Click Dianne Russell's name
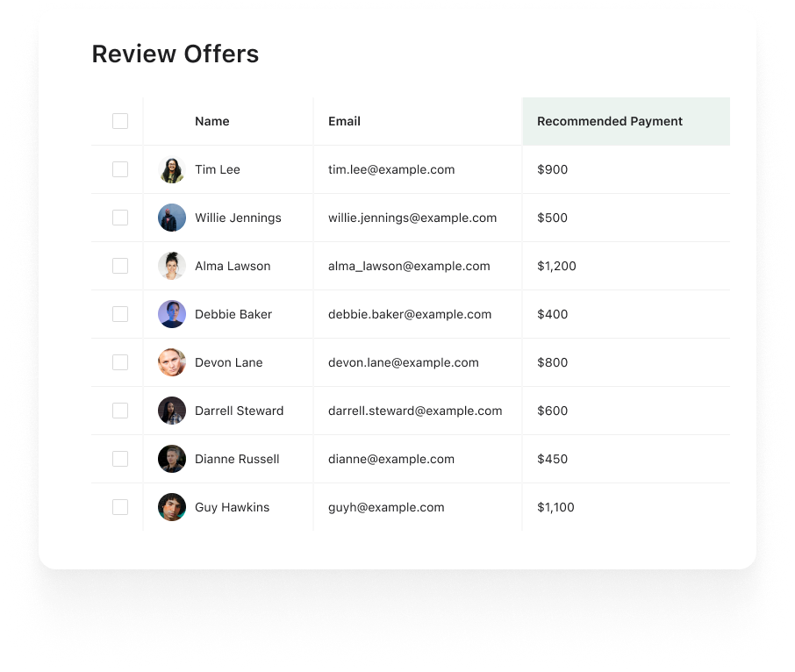The width and height of the screenshot is (795, 672). 237,459
